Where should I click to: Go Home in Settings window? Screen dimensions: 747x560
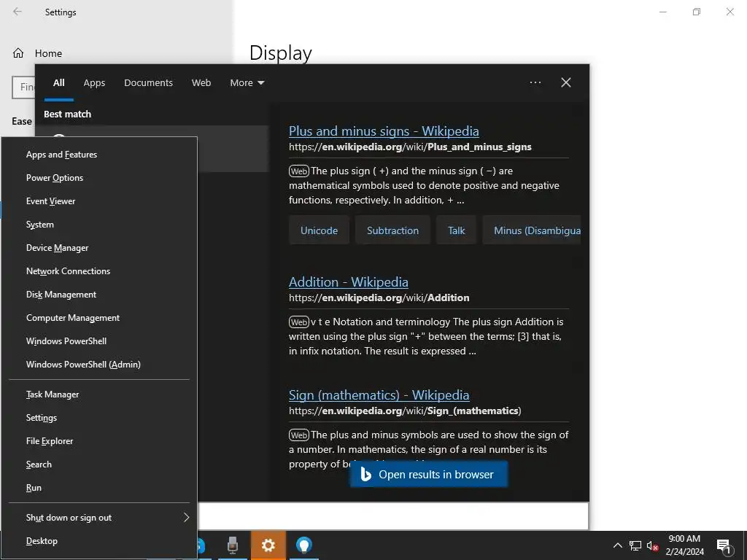pos(38,53)
